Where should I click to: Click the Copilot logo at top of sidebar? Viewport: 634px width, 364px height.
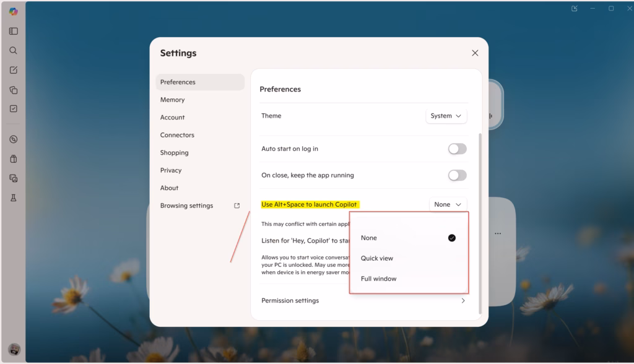coord(12,11)
